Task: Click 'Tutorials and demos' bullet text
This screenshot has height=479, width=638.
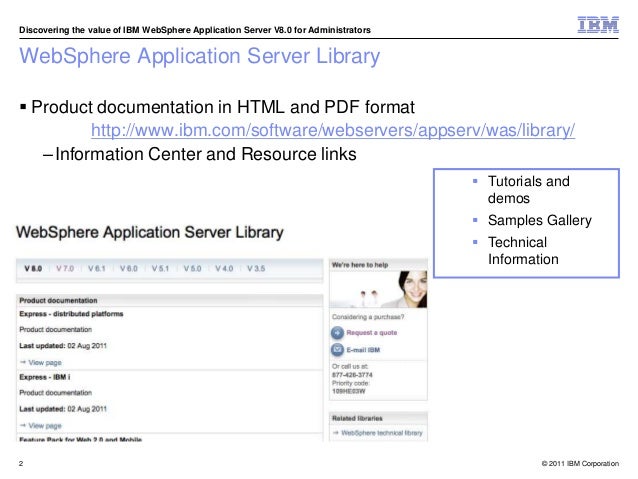Action: click(x=529, y=190)
